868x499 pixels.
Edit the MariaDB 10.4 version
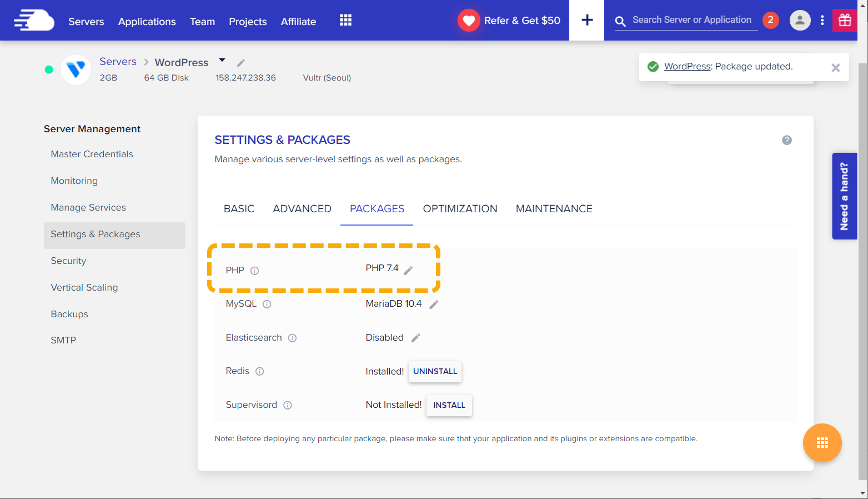pos(434,304)
